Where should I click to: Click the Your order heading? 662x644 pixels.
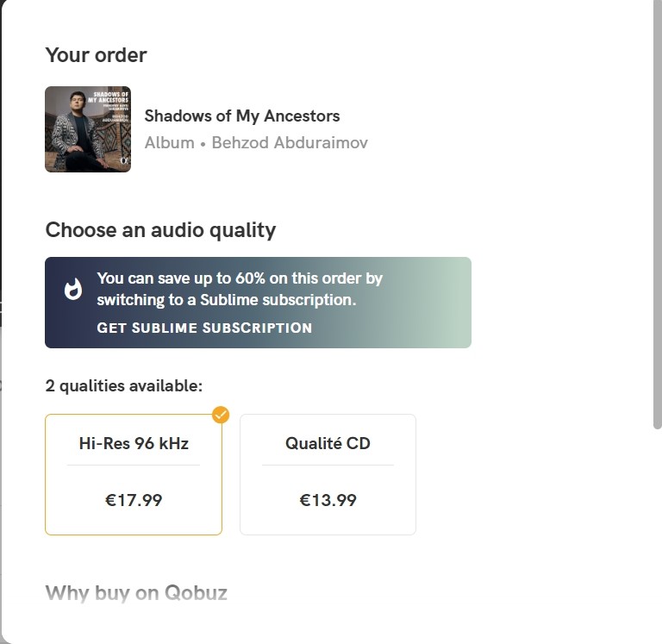tap(96, 55)
